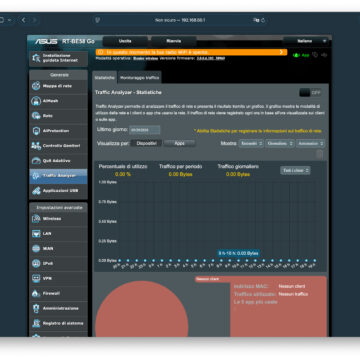Image resolution: width=360 pixels, height=360 pixels.
Task: Click the Generale section header
Action: pos(59,75)
